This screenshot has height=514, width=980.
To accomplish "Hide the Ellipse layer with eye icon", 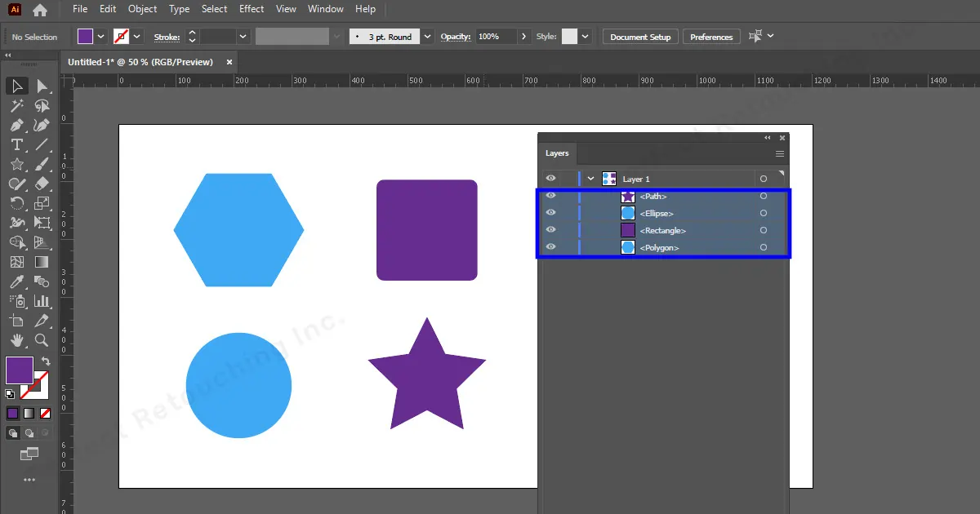I will pyautogui.click(x=550, y=213).
